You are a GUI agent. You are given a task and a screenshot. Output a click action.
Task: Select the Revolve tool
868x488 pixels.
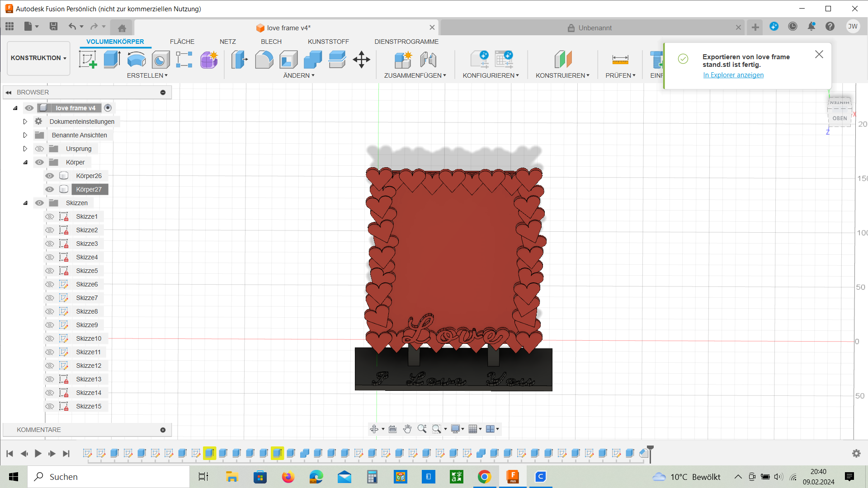[136, 59]
